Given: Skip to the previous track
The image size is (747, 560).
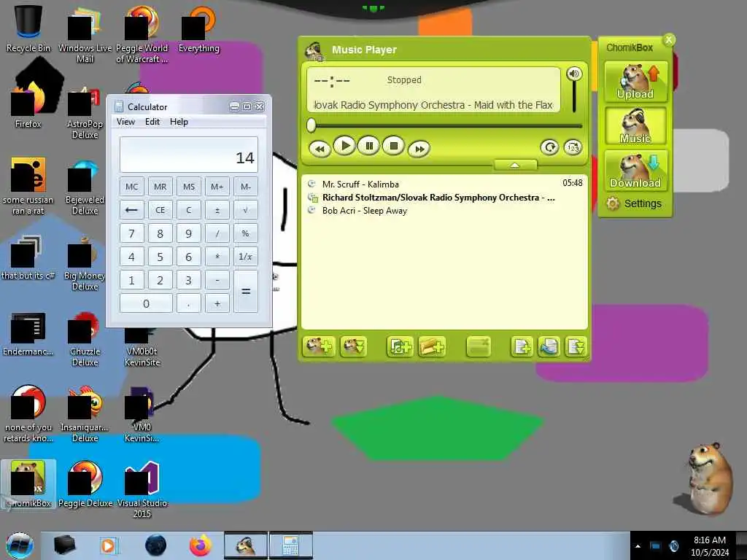Looking at the screenshot, I should coord(320,149).
